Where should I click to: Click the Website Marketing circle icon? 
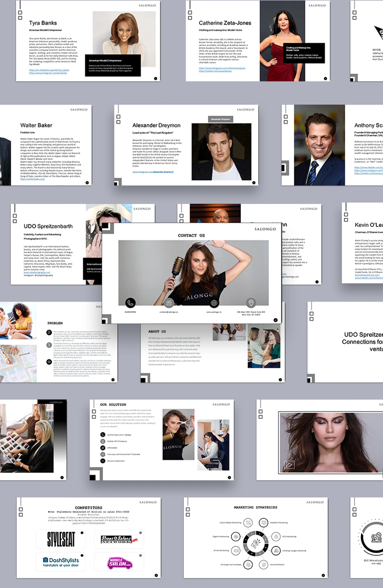click(x=264, y=523)
